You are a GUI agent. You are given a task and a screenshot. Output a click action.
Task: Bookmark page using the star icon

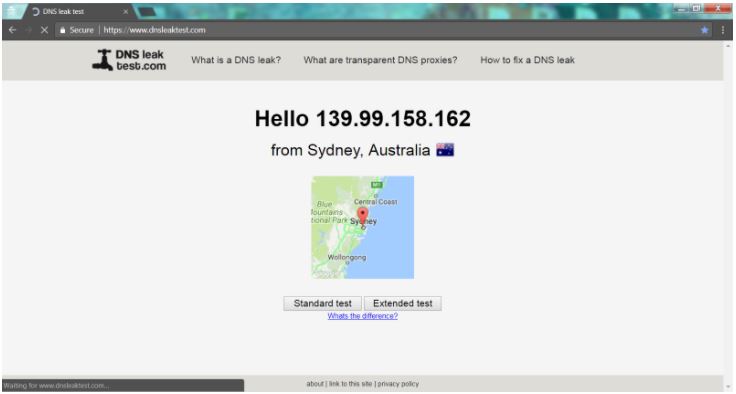pyautogui.click(x=704, y=30)
